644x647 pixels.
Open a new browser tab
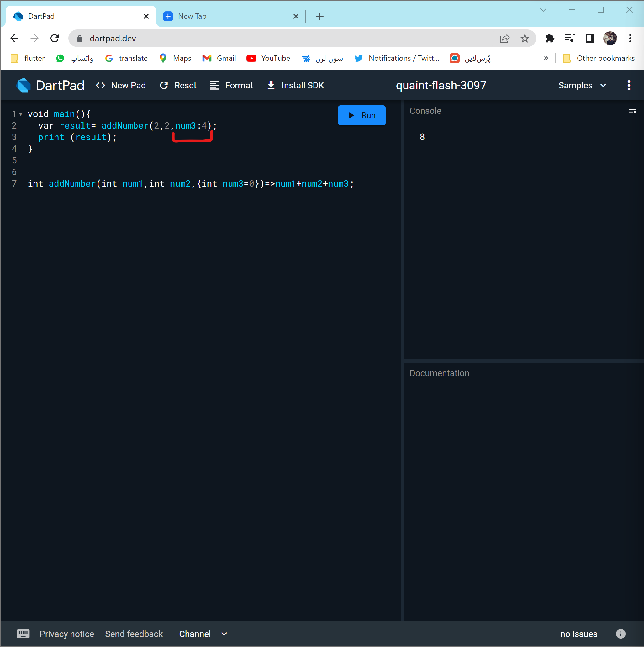320,16
